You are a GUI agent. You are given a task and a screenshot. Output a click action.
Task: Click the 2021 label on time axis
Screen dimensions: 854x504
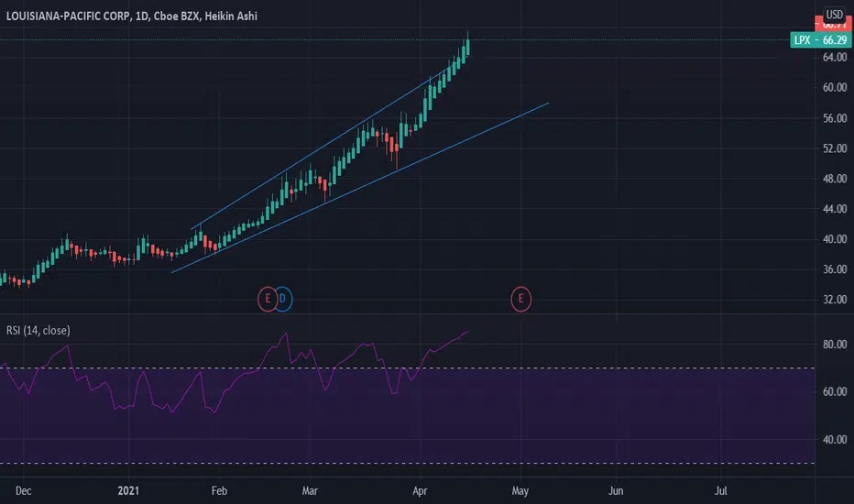coord(128,491)
